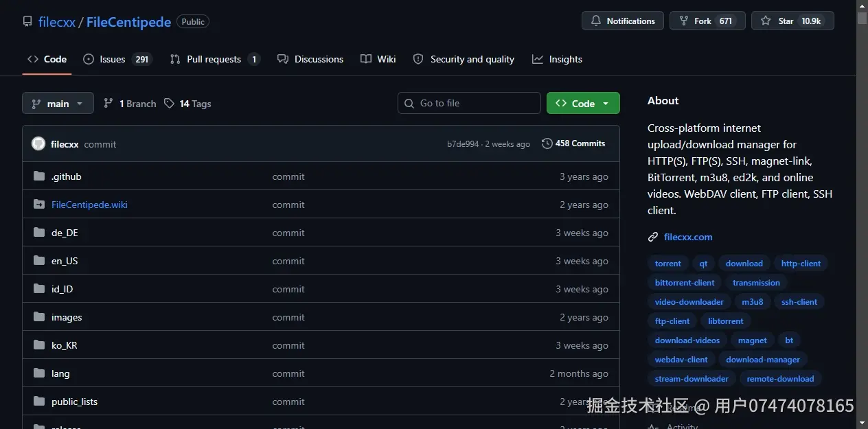The width and height of the screenshot is (868, 429).
Task: Select the bittorrent-client topic tag
Action: [x=685, y=283]
